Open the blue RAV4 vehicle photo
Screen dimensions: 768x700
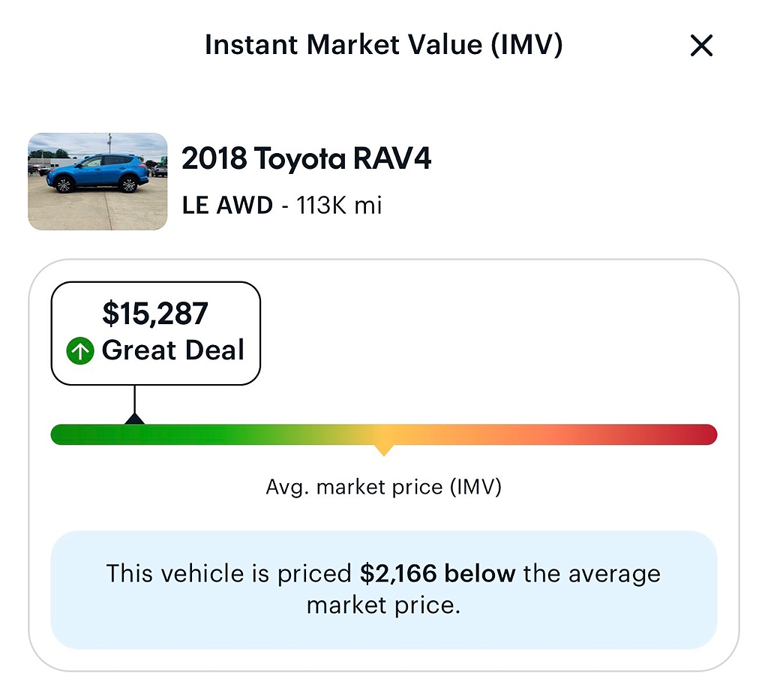(x=97, y=182)
